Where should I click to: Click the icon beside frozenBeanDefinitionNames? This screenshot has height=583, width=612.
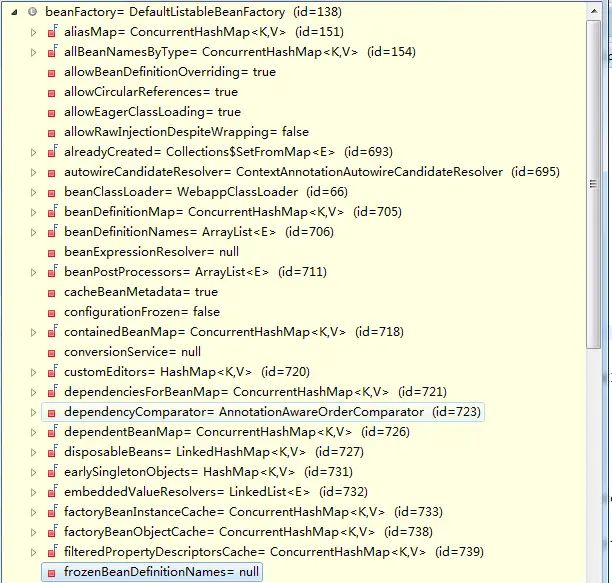point(52,573)
